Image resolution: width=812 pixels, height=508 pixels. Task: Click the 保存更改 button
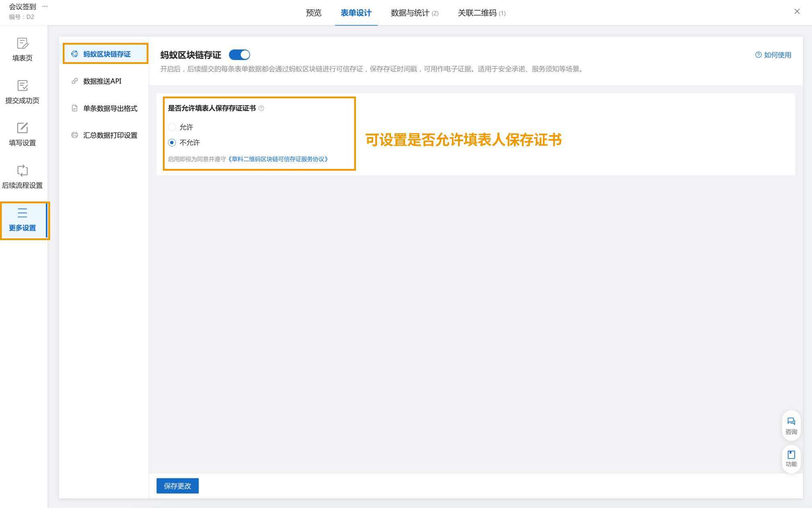[x=177, y=486]
